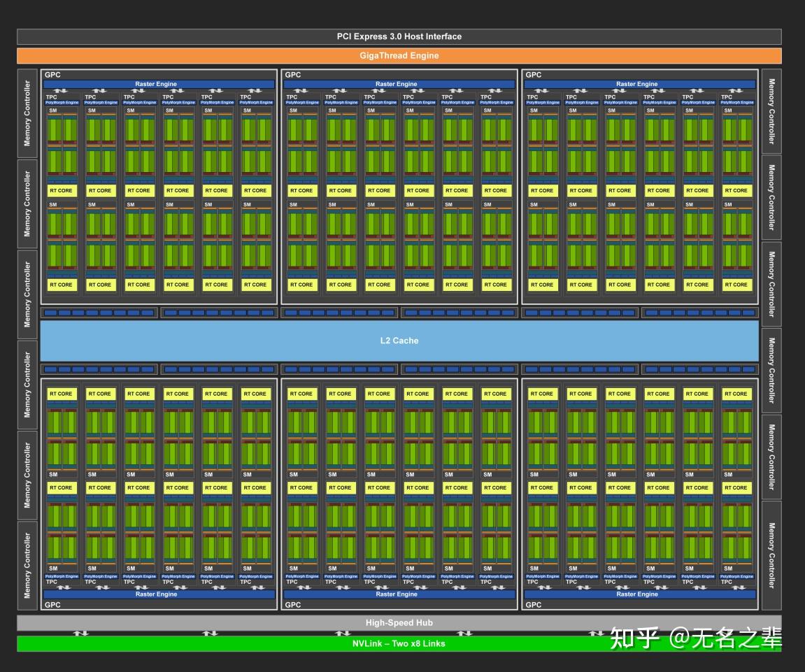
Task: Click Raster Engine bar in lower-middle GPC
Action: click(397, 594)
